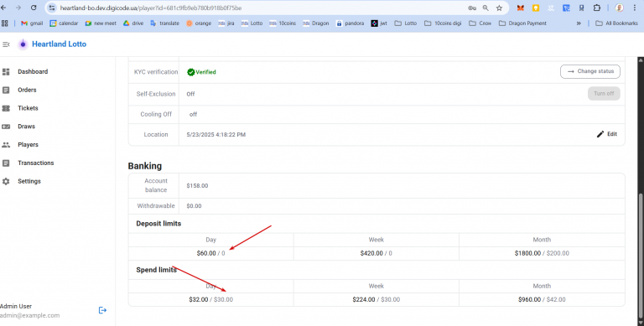The height and width of the screenshot is (326, 644).
Task: Click the Month spend limit $960.00 / $42.00
Action: click(542, 300)
